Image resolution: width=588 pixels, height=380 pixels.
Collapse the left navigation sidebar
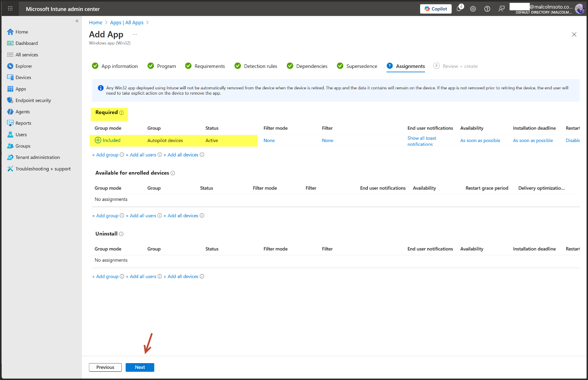click(x=77, y=21)
